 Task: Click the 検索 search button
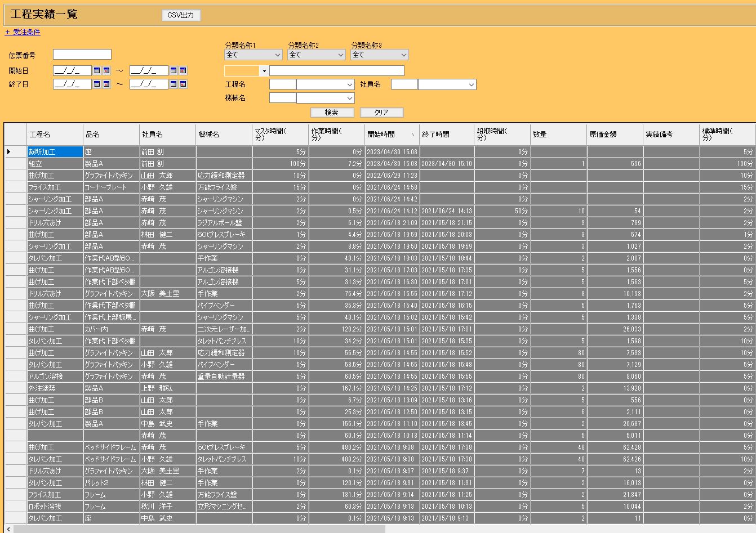tap(332, 112)
